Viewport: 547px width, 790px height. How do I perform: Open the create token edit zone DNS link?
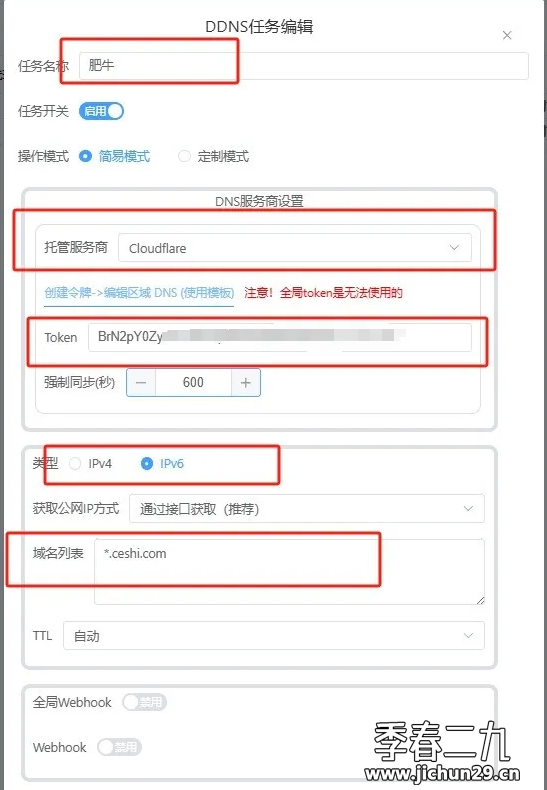click(139, 293)
